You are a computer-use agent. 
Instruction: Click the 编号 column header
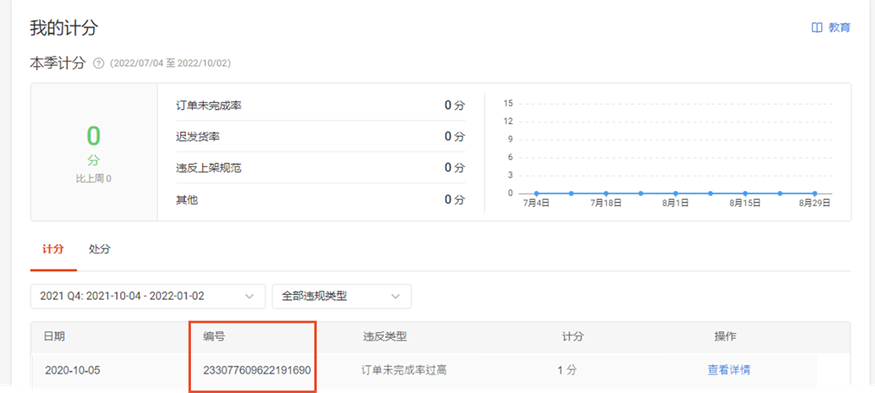(214, 336)
